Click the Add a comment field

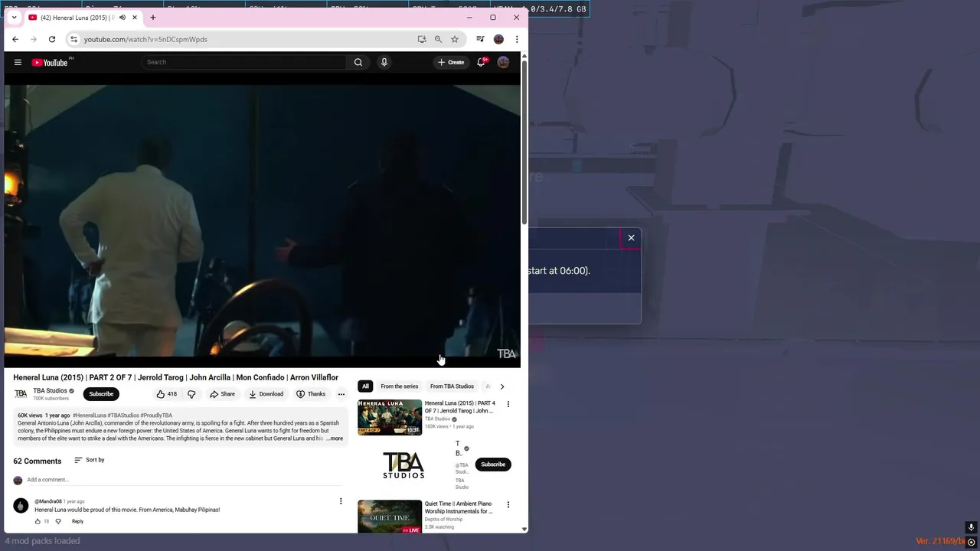tap(184, 480)
